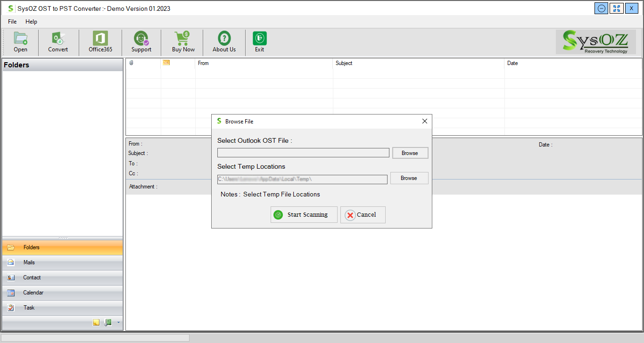Open the Help menu
Screen dimensions: 644x343
coord(31,22)
